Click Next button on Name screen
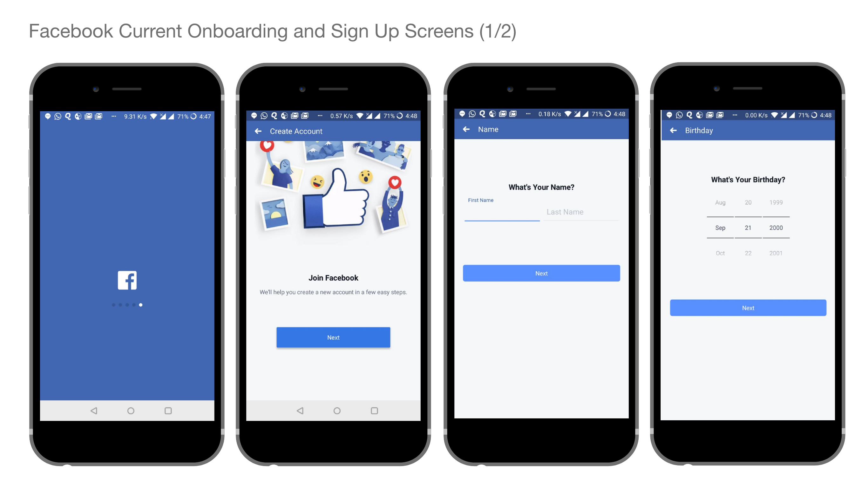The height and width of the screenshot is (488, 868). [542, 274]
